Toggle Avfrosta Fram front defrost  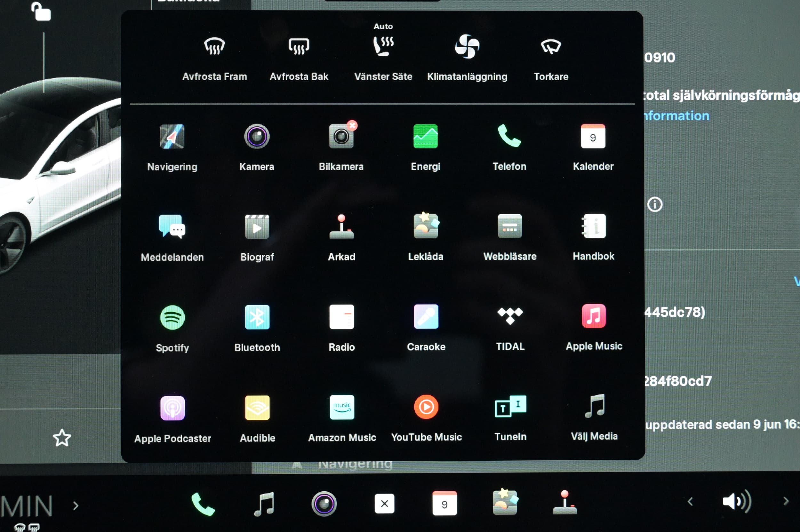(x=214, y=46)
